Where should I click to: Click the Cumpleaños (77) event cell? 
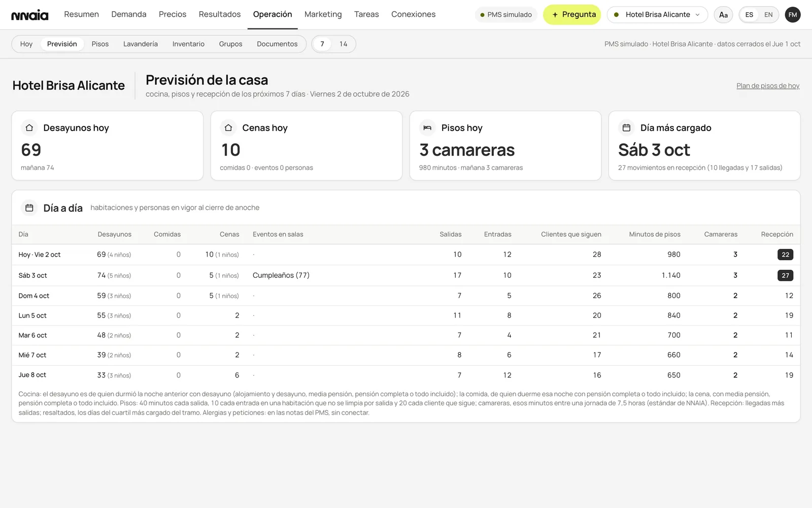(x=281, y=275)
